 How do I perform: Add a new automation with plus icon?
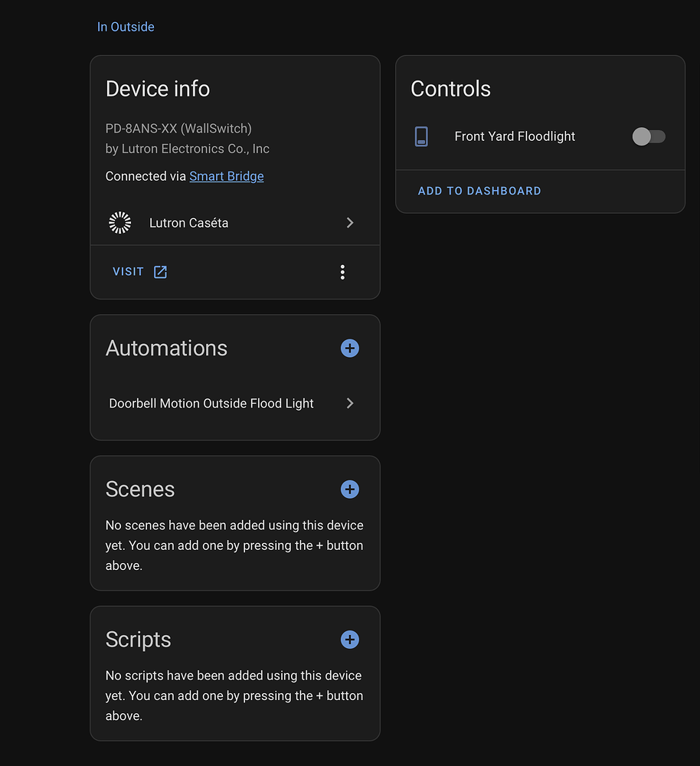click(x=349, y=349)
